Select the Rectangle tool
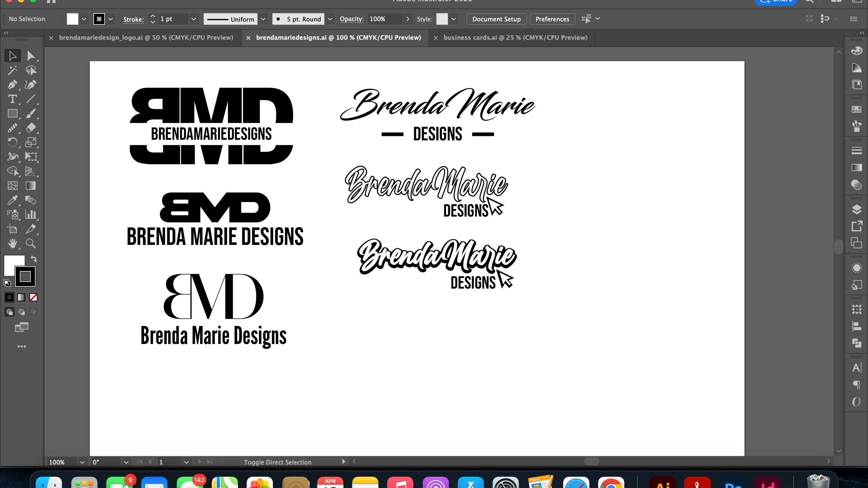 [x=12, y=114]
